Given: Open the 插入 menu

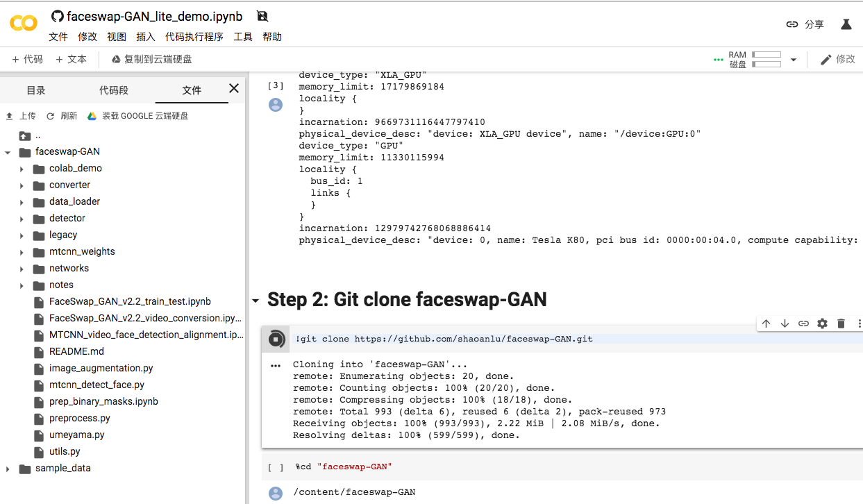Looking at the screenshot, I should pyautogui.click(x=146, y=37).
